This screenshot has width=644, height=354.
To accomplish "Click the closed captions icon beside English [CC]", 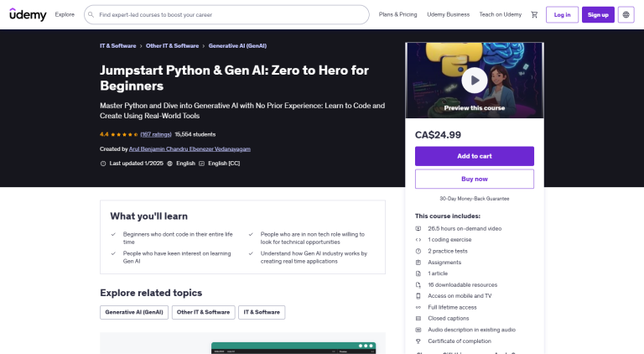I will 201,164.
